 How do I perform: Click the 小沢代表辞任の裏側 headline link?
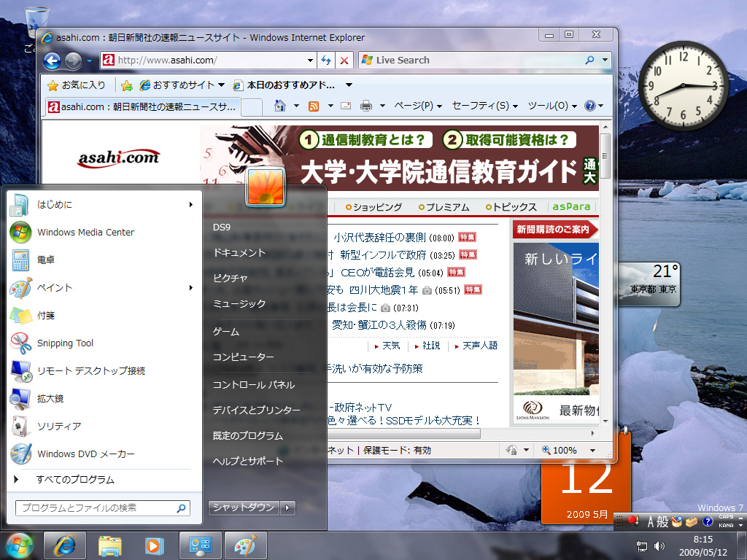click(379, 238)
